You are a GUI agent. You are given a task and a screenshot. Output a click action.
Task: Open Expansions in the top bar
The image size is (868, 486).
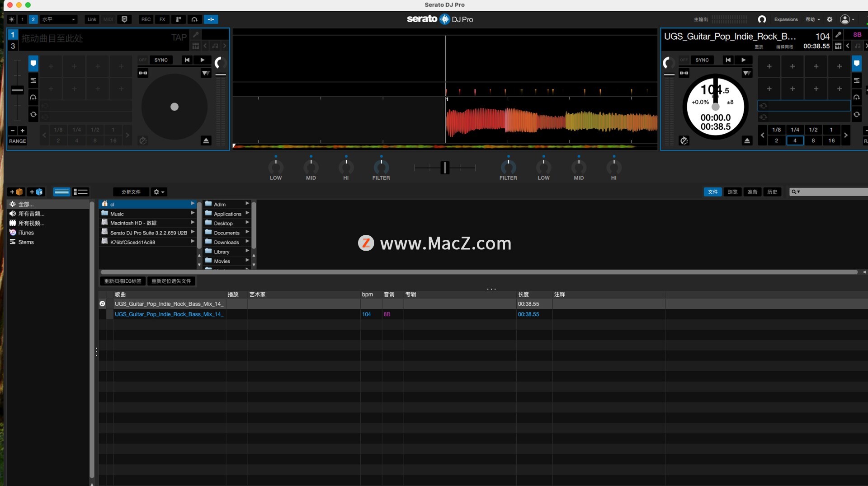(x=786, y=19)
